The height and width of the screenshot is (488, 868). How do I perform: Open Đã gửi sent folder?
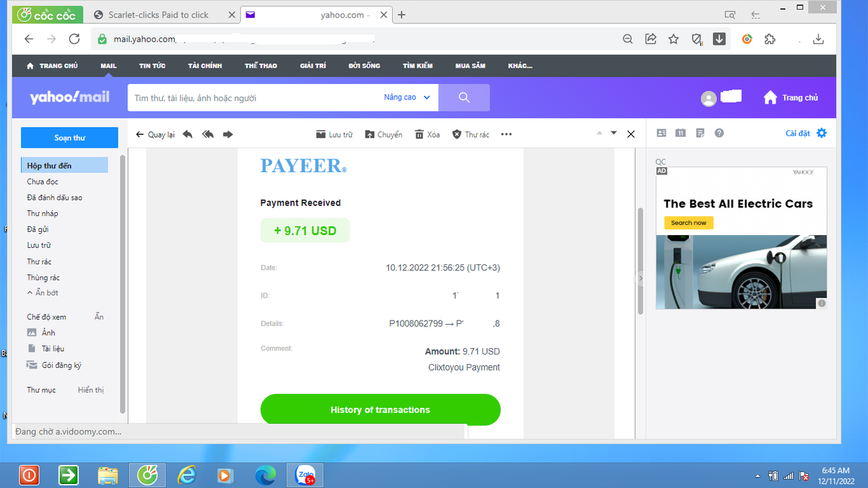38,229
